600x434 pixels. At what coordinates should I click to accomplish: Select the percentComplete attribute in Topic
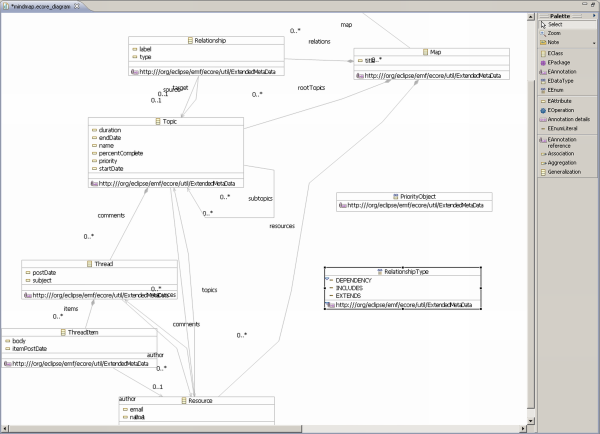coord(117,153)
